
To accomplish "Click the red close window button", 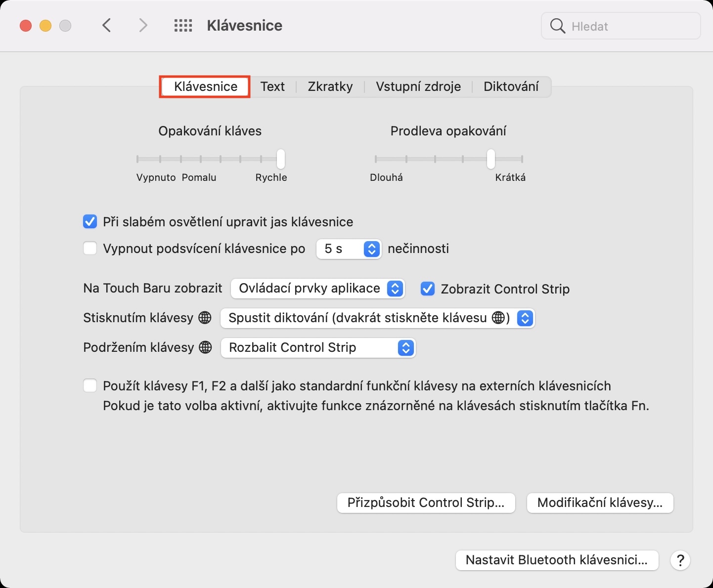I will point(26,26).
